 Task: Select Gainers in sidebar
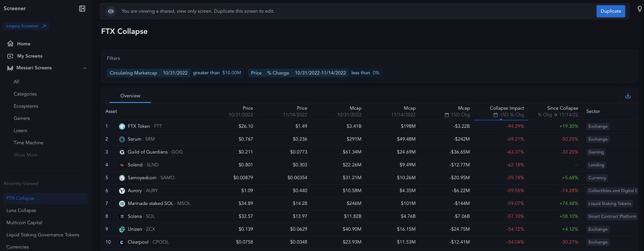click(21, 119)
